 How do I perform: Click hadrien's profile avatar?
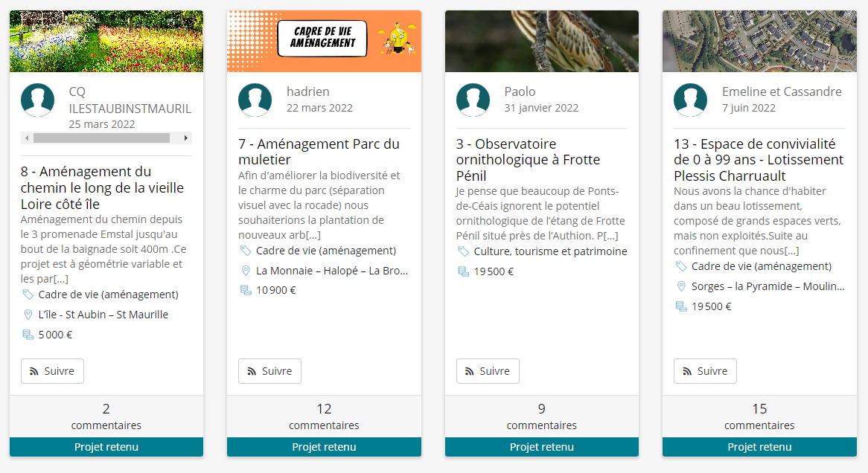click(255, 100)
